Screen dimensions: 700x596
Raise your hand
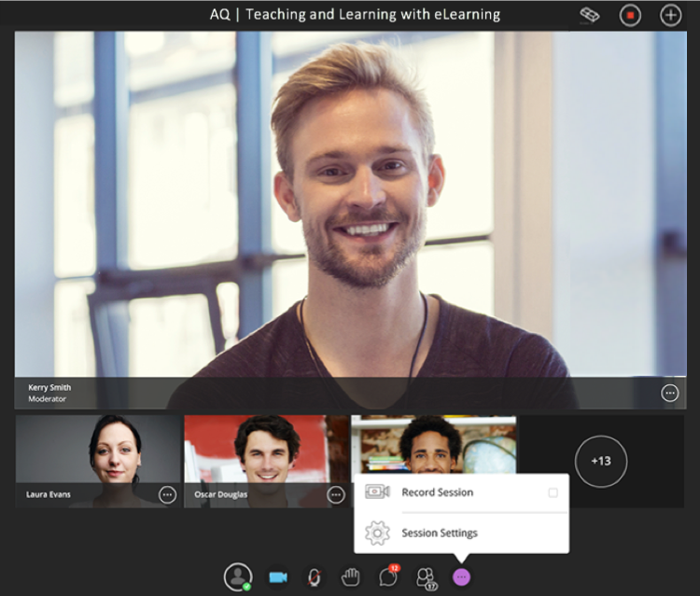pos(350,576)
